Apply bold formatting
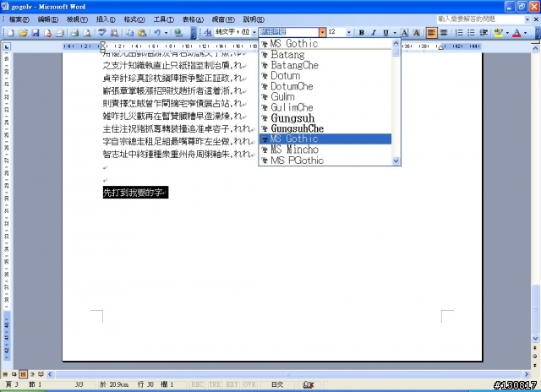This screenshot has height=392, width=541. point(361,33)
